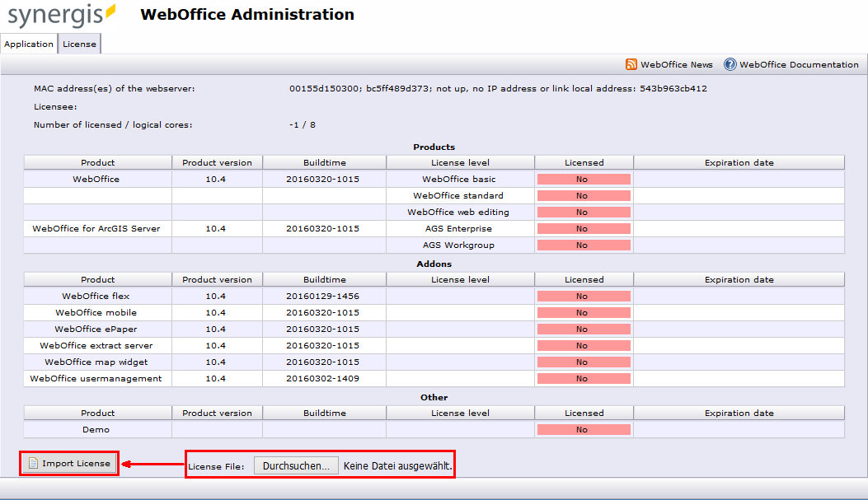Click the WebOffice News RSS icon
Screen dimensions: 868x500
631,64
